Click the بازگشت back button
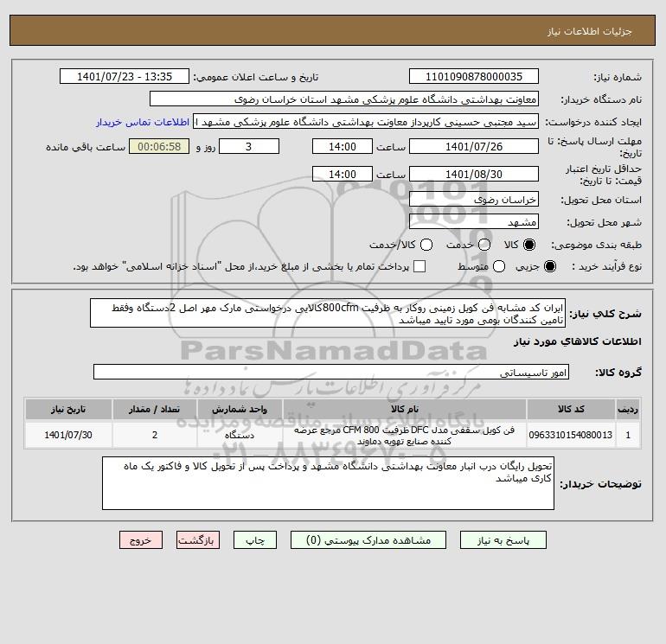The height and width of the screenshot is (644, 666). pos(198,540)
